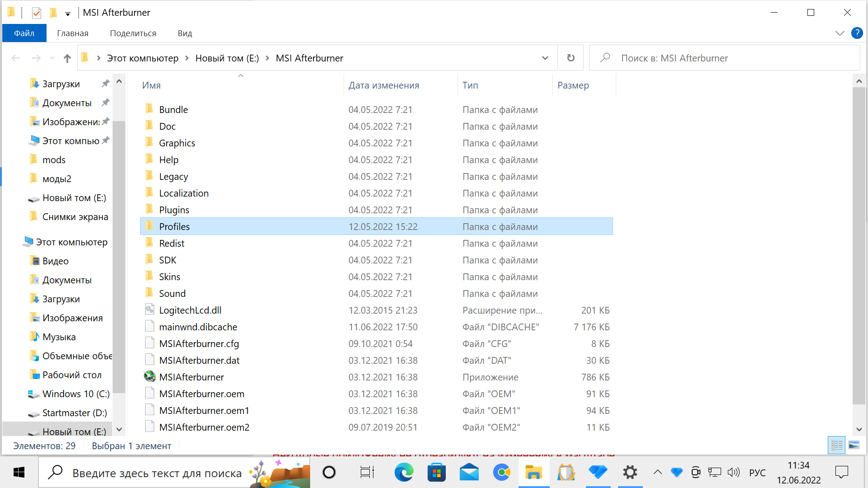Viewport: 868px width, 488px height.
Task: Click the Profiles folder icon
Action: pos(150,226)
